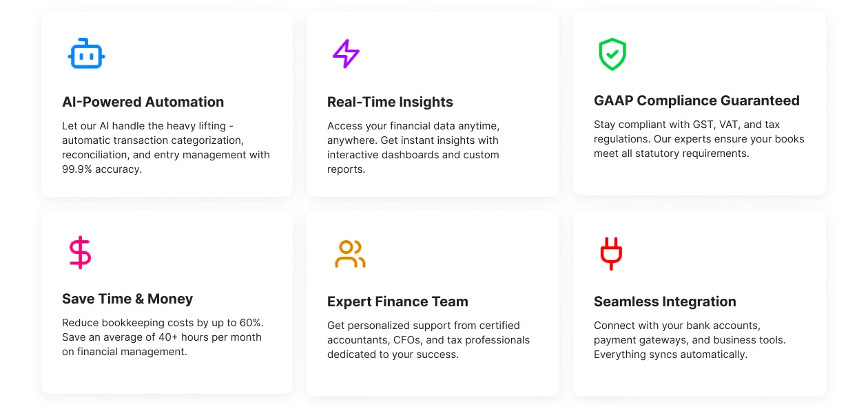Click the pink dollar sign icon

tap(81, 252)
